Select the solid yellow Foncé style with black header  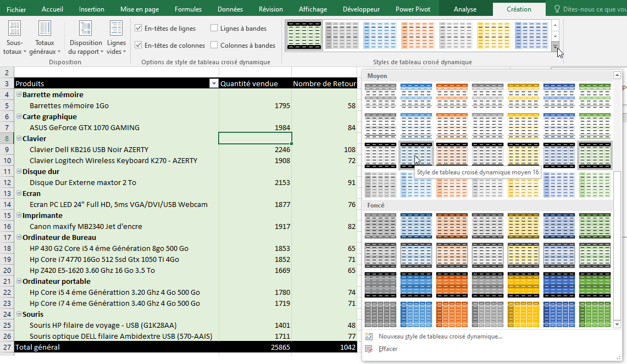coord(523,285)
